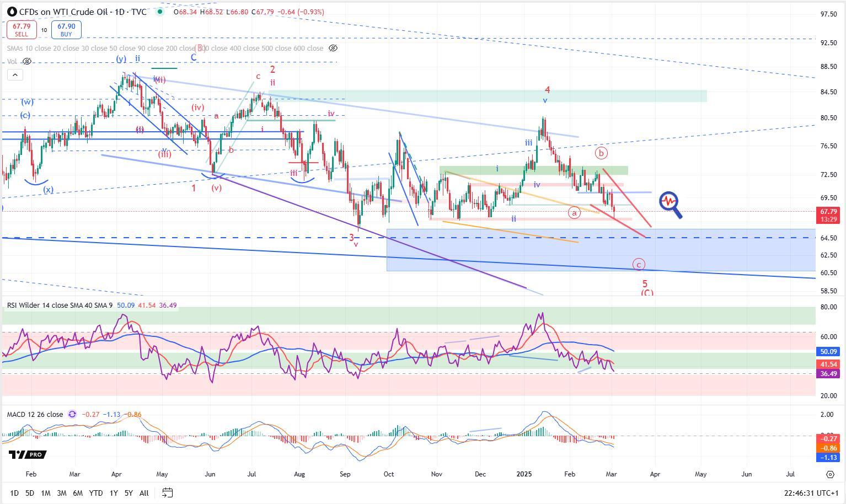Click the RSI Wilder 14 indicator legend
The width and height of the screenshot is (846, 504).
point(60,305)
